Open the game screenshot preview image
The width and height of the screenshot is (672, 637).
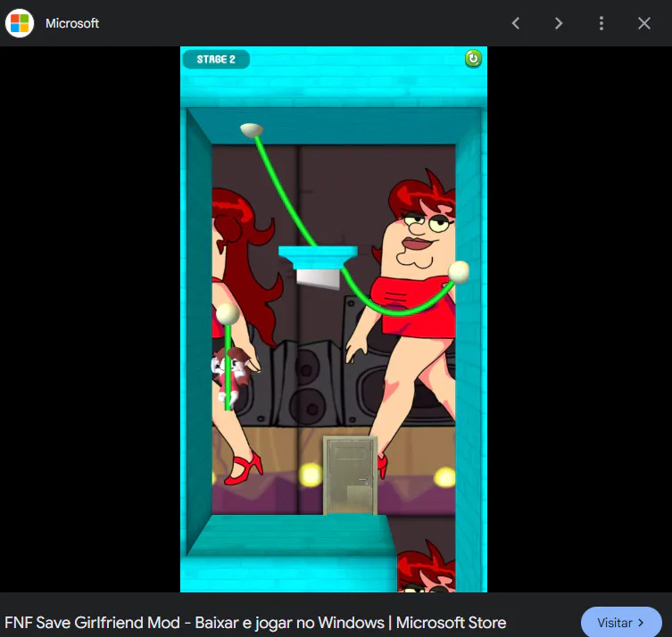[334, 319]
